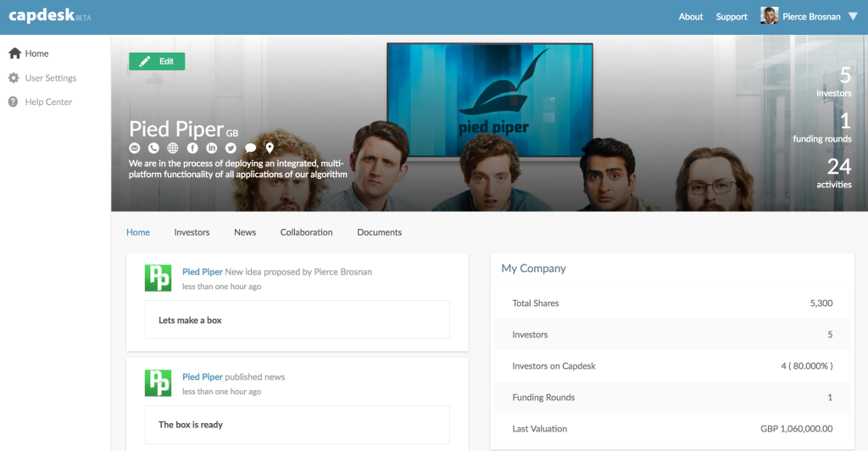
Task: Click 'less than one hour ago' on news post
Action: [x=221, y=392]
